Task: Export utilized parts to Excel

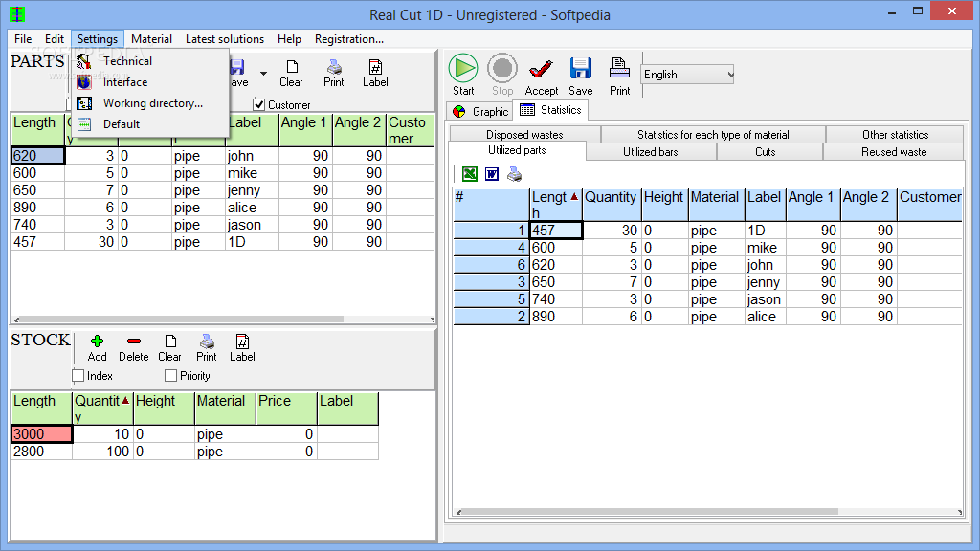Action: point(469,174)
